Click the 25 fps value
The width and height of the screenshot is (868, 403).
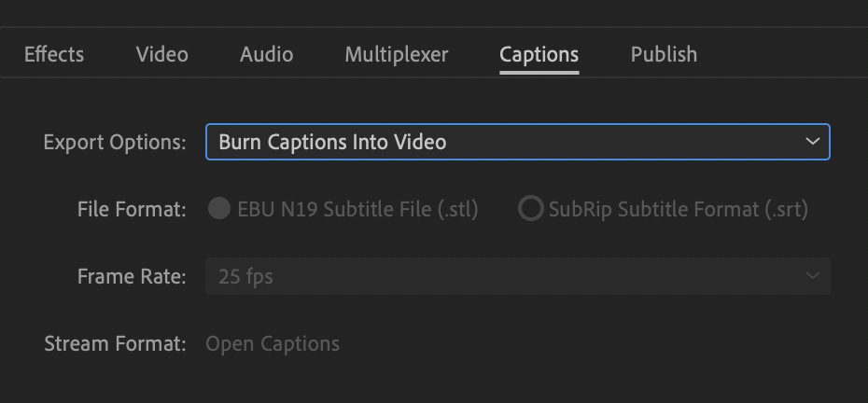pyautogui.click(x=245, y=276)
